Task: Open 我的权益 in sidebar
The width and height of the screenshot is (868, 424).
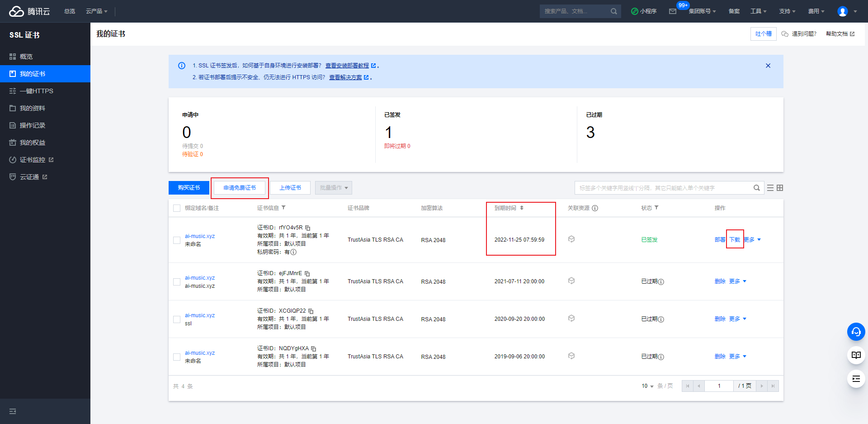Action: point(45,143)
